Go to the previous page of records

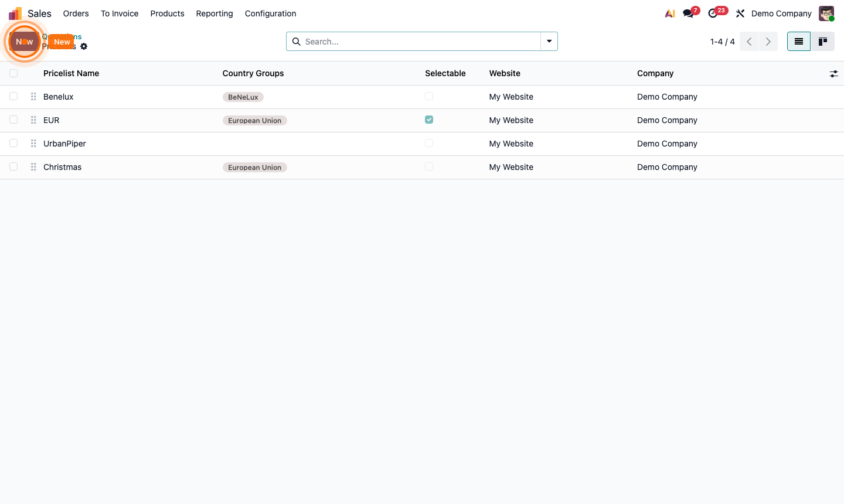(x=748, y=42)
